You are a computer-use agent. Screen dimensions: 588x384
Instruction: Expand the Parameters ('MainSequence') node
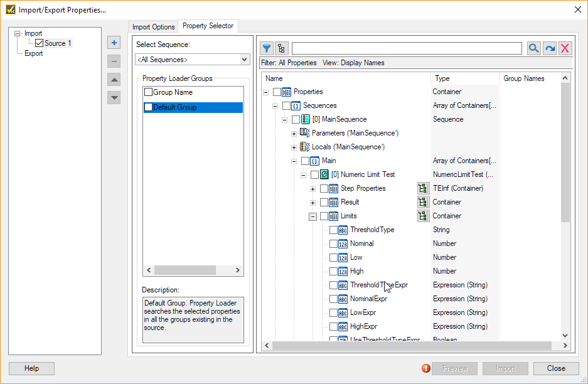pos(294,134)
